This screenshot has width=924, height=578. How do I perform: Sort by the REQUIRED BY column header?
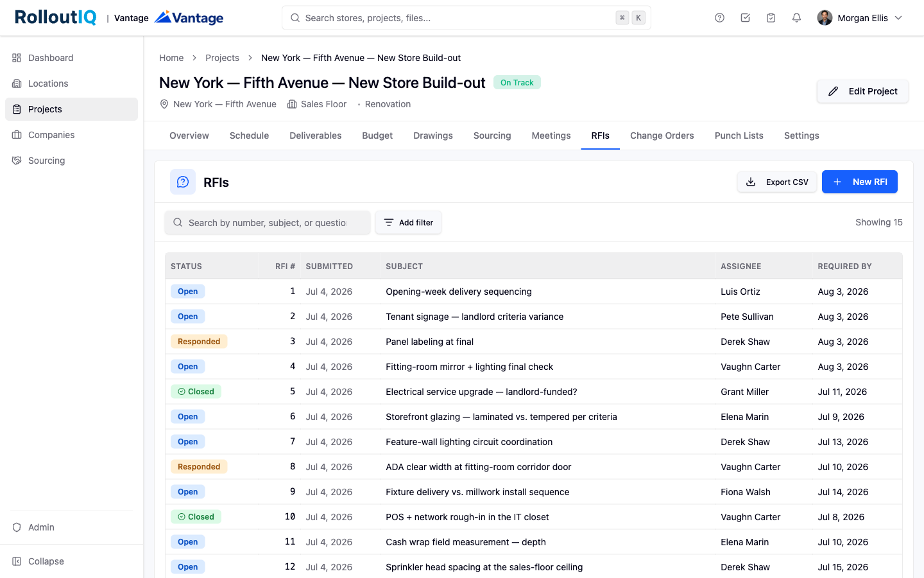844,266
